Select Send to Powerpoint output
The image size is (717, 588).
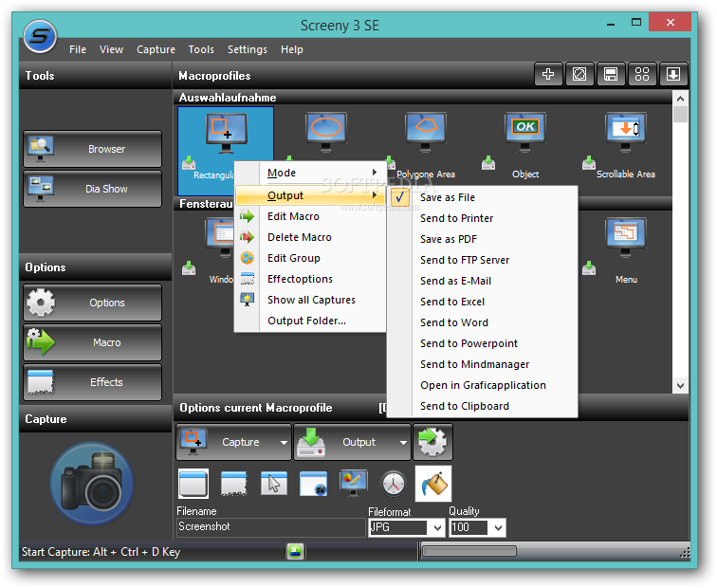[483, 343]
